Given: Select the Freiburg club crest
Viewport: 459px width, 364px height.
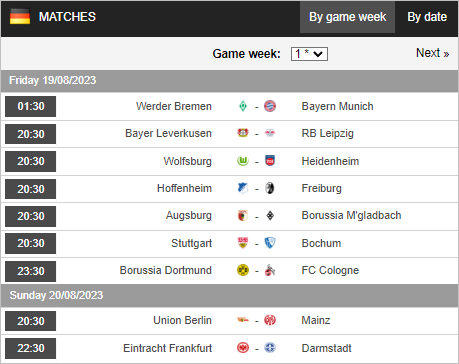Looking at the screenshot, I should click(270, 188).
